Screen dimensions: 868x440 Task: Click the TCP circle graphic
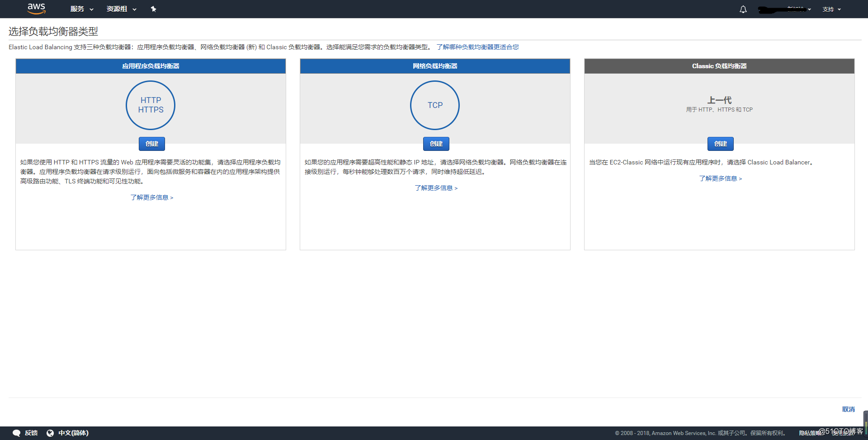coord(435,105)
